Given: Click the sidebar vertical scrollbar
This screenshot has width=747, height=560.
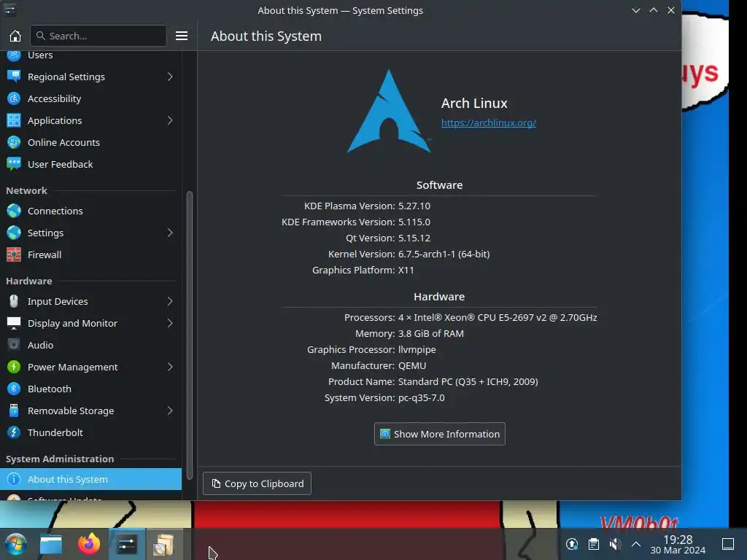Looking at the screenshot, I should pyautogui.click(x=189, y=335).
